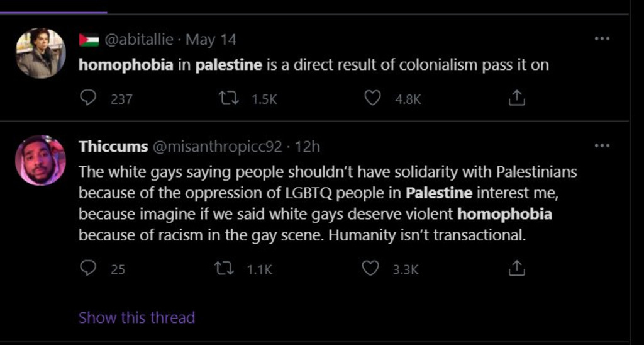
Task: Share the @abitallie tweet
Action: [516, 98]
